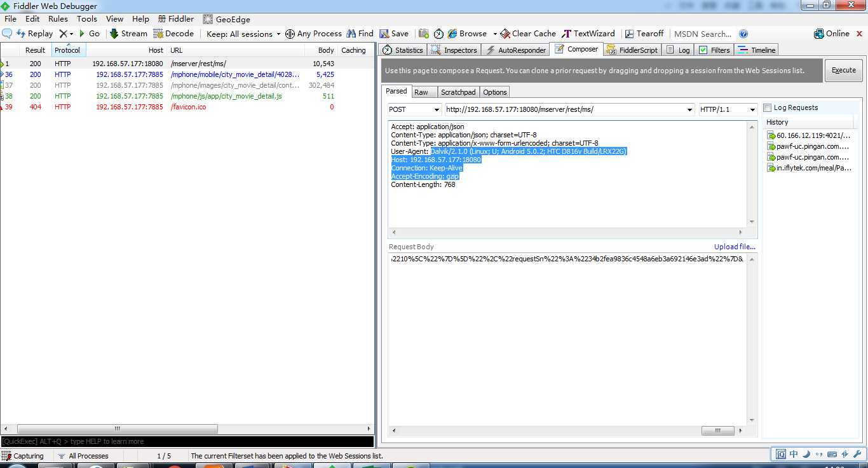Select session 37 images city_movie_detail

(x=187, y=85)
